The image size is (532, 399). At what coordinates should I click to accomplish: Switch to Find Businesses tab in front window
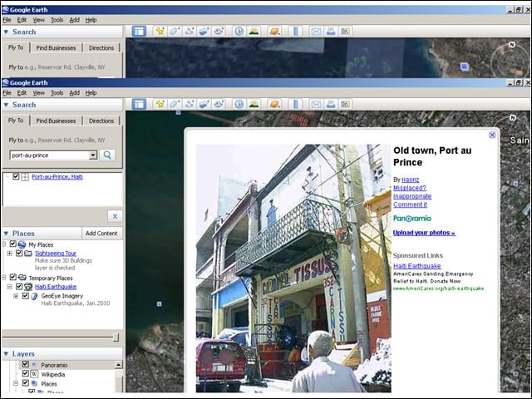(x=56, y=121)
